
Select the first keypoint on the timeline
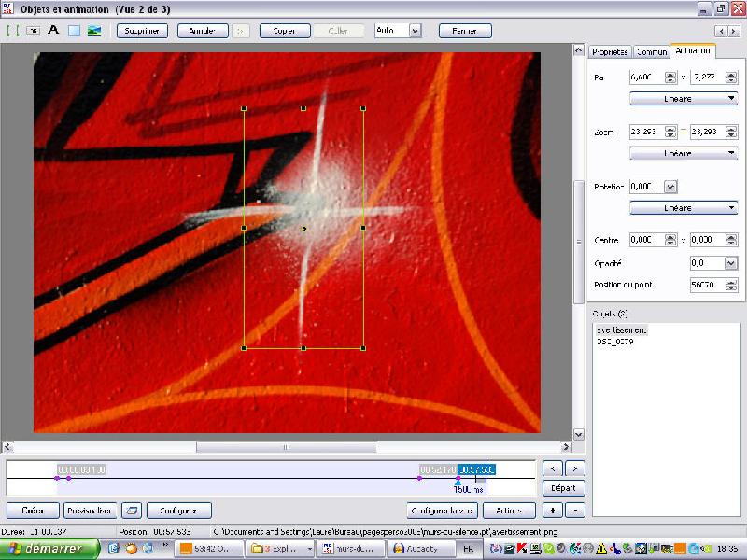pyautogui.click(x=57, y=478)
